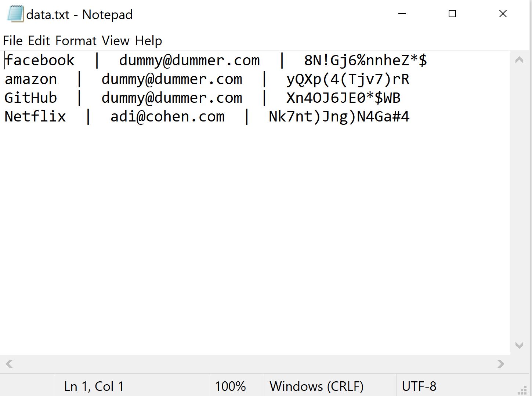Click the vertical scrollbar track
This screenshot has height=396, width=532.
[519, 202]
